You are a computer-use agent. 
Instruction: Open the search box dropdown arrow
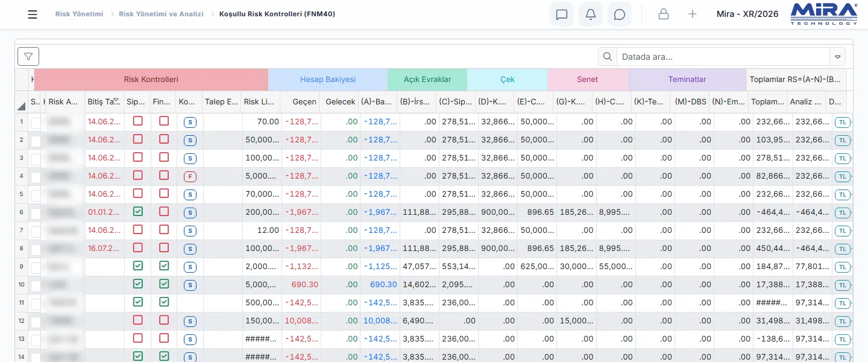837,57
